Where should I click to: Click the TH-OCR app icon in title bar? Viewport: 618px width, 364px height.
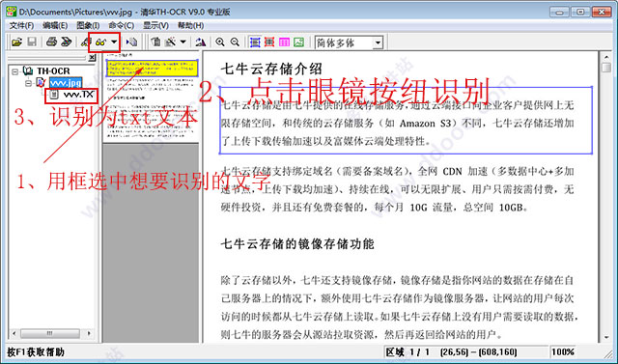pyautogui.click(x=12, y=12)
